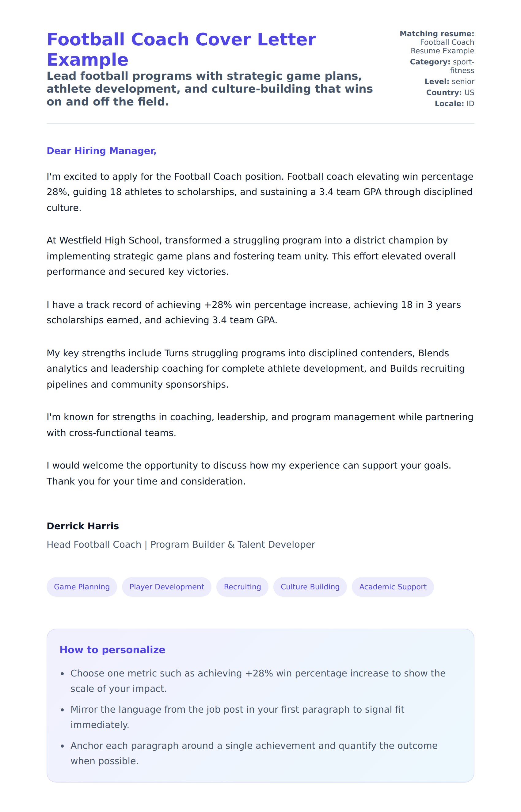This screenshot has width=521, height=812.
Task: Click the Level senior label
Action: [x=449, y=82]
